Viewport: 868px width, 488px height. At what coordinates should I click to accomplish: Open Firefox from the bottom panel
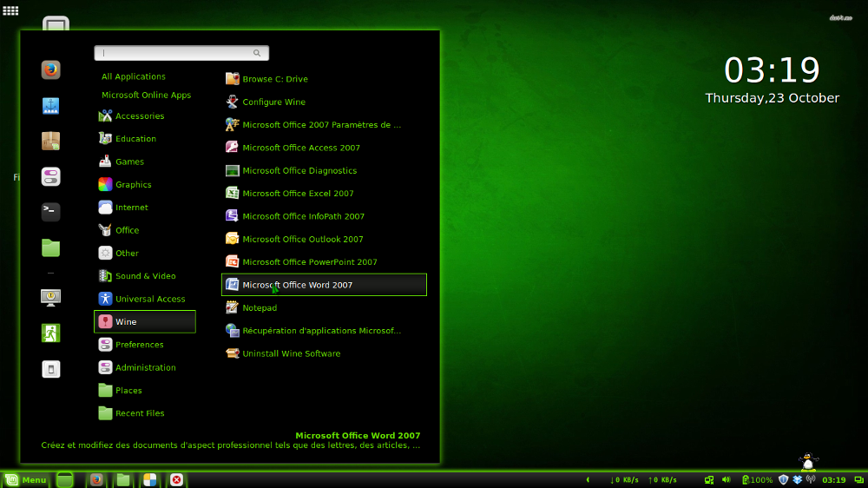click(96, 479)
